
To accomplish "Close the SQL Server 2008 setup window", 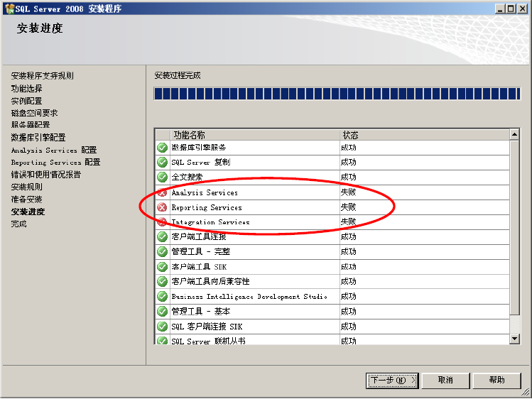I will click(523, 9).
